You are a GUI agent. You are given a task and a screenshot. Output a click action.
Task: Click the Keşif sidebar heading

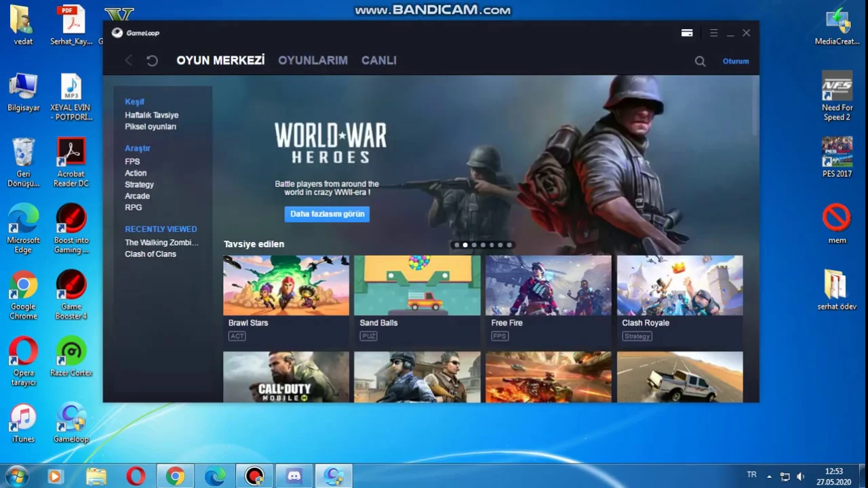(134, 102)
